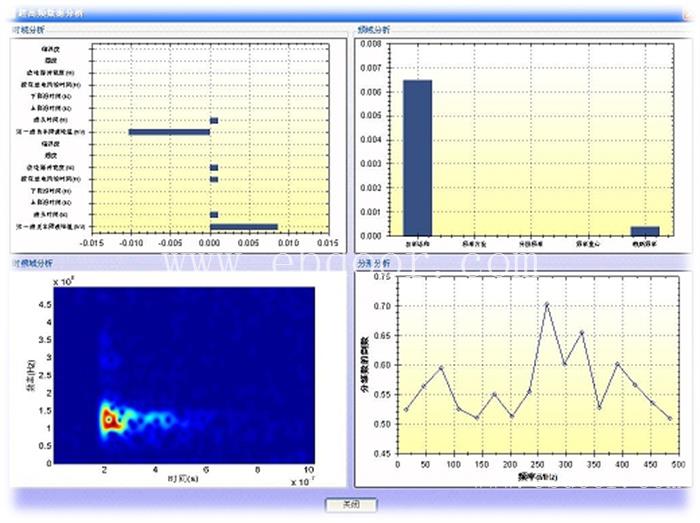Click the 4.5 label on the spectrogram frequency axis
This screenshot has width=700, height=523.
tap(46, 305)
